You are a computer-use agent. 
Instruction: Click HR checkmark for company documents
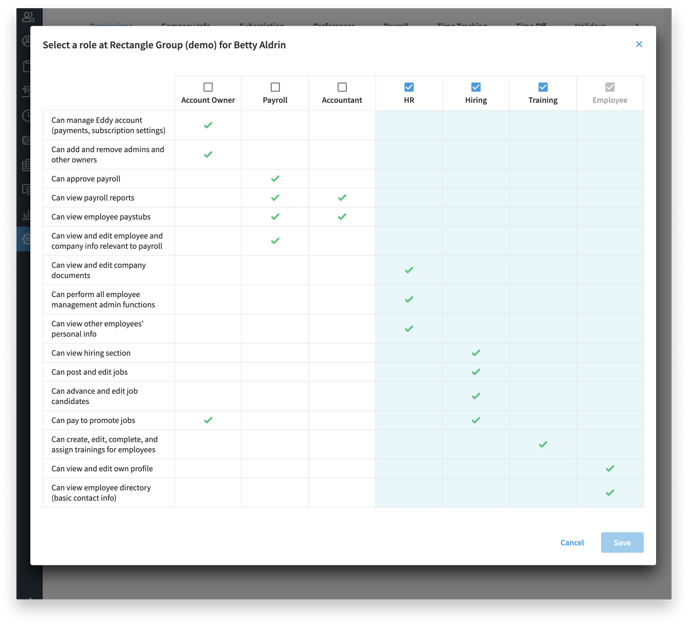[x=409, y=270]
